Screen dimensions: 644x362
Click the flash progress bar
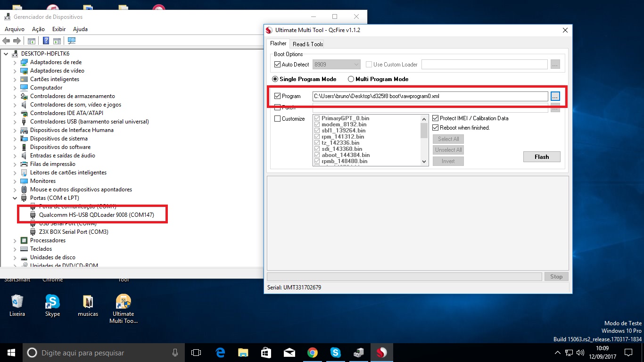[x=405, y=277]
